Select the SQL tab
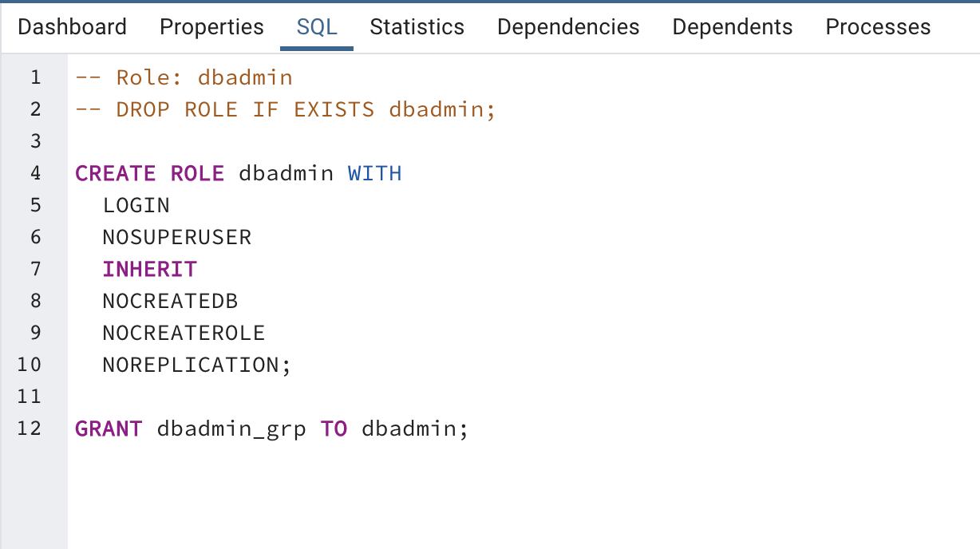 point(316,26)
